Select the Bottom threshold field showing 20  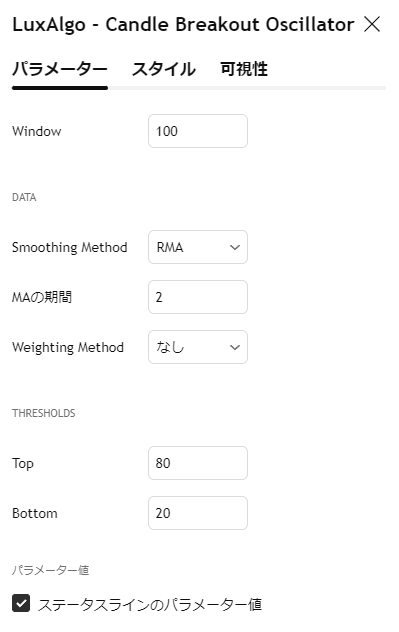[x=198, y=513]
